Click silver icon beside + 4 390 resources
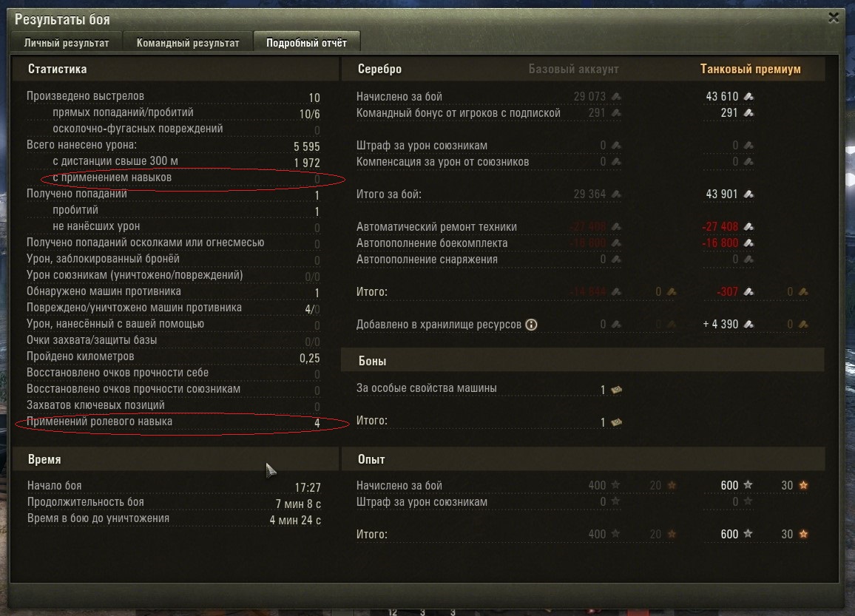Viewport: 855px width, 616px height. (748, 325)
